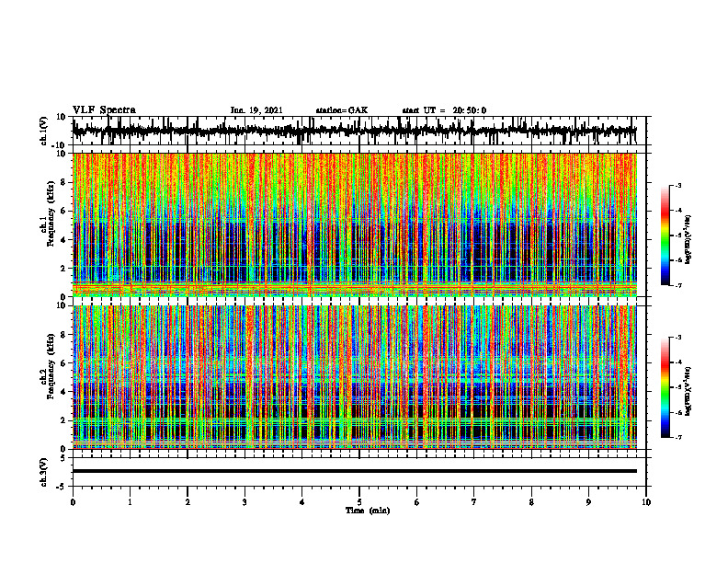Click time axis tick label 8
This screenshot has height=563, width=728.
click(x=531, y=502)
